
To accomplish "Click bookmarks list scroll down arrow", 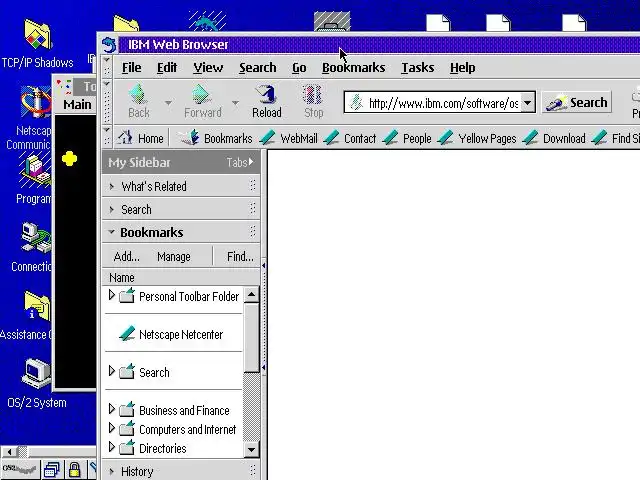I will tap(251, 450).
